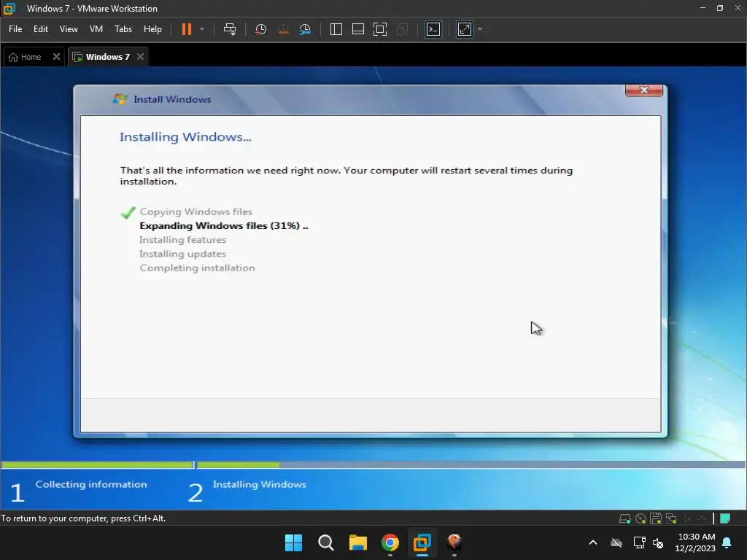Click the dimmed USB controller status icon

coord(687,518)
